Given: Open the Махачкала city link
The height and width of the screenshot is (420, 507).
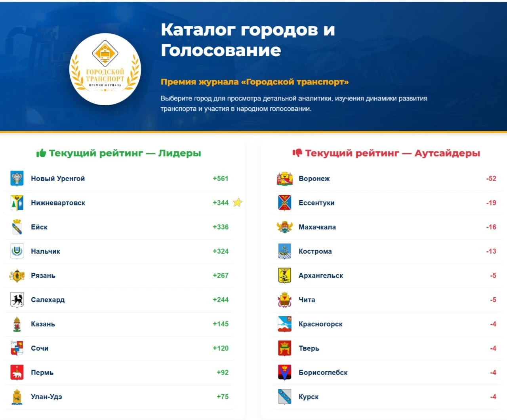Looking at the screenshot, I should [x=317, y=227].
